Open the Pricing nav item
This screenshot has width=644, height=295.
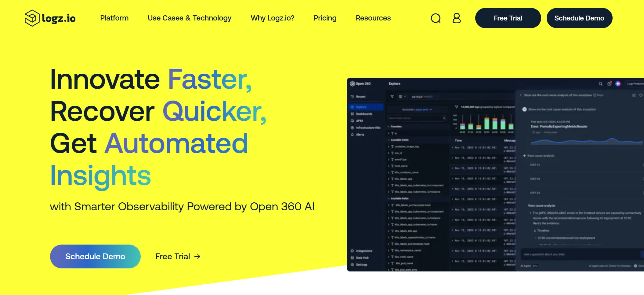[x=325, y=18]
